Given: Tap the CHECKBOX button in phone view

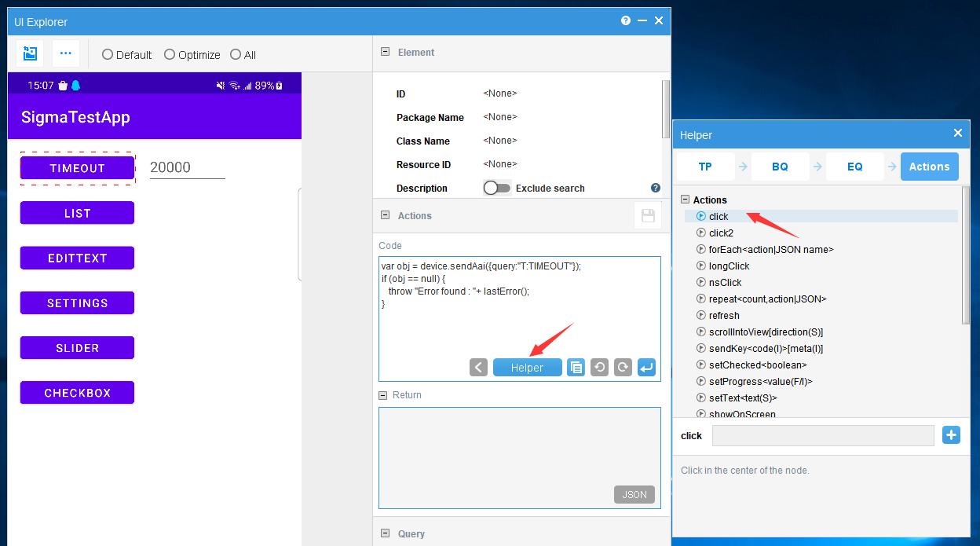Looking at the screenshot, I should coord(77,392).
